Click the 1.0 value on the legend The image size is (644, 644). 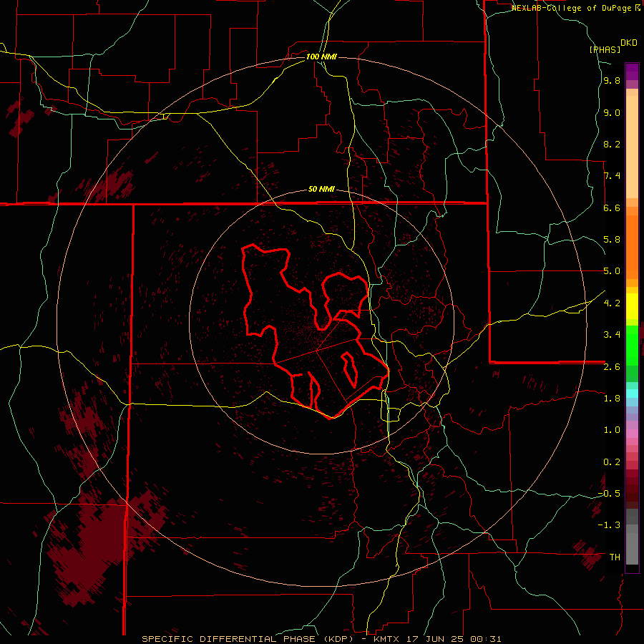point(612,430)
